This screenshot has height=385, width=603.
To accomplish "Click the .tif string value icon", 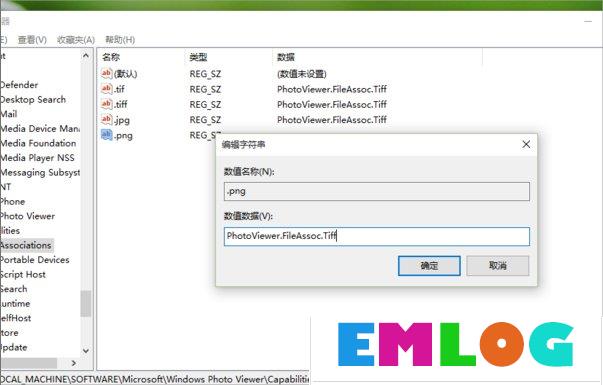I will (107, 88).
